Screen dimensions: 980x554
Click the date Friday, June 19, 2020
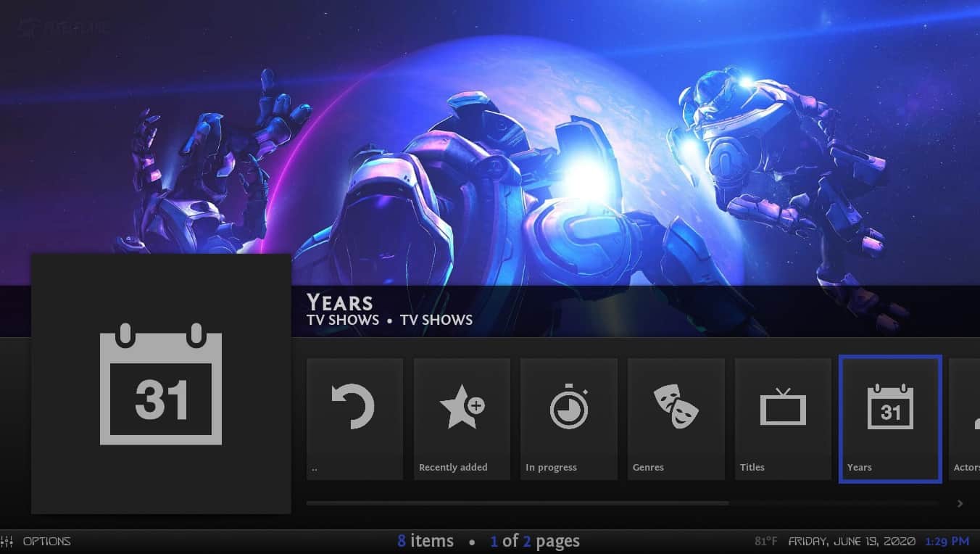(x=852, y=541)
